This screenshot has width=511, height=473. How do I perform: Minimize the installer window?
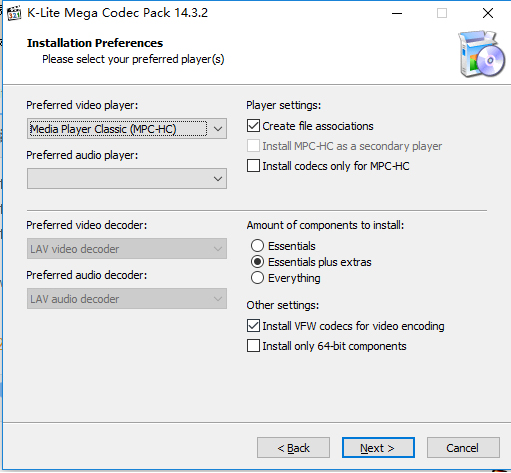(x=397, y=13)
